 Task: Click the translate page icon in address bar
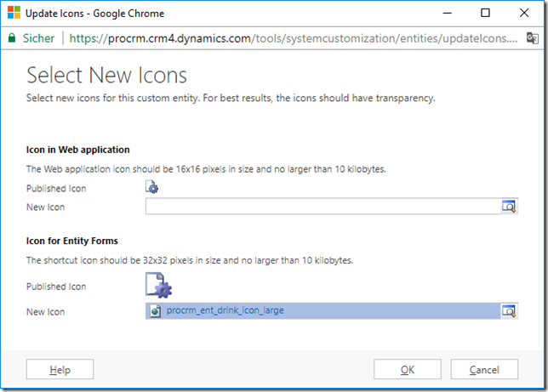click(x=532, y=38)
